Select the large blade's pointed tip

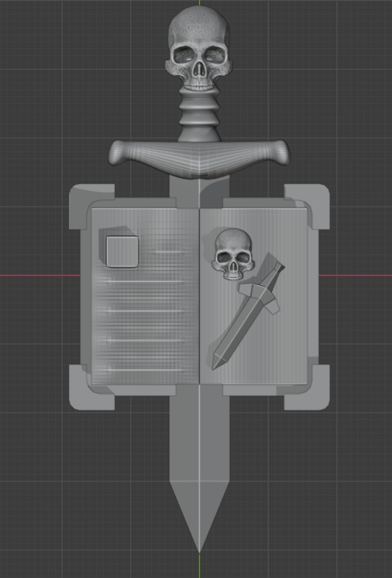point(199,516)
